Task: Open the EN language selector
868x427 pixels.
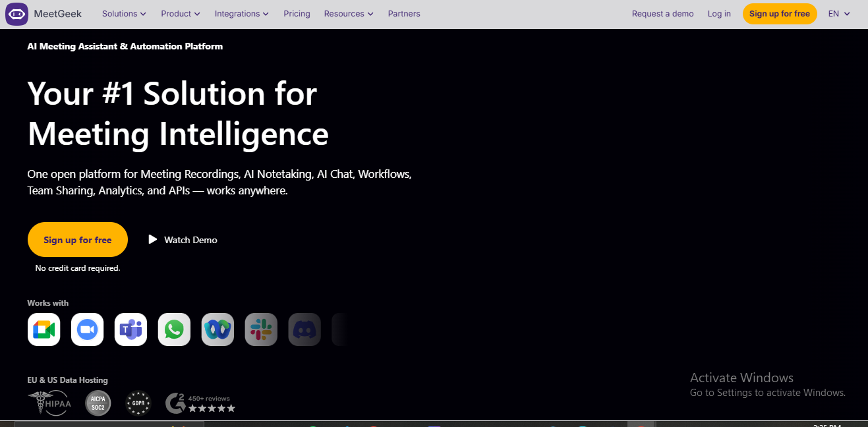Action: 839,14
